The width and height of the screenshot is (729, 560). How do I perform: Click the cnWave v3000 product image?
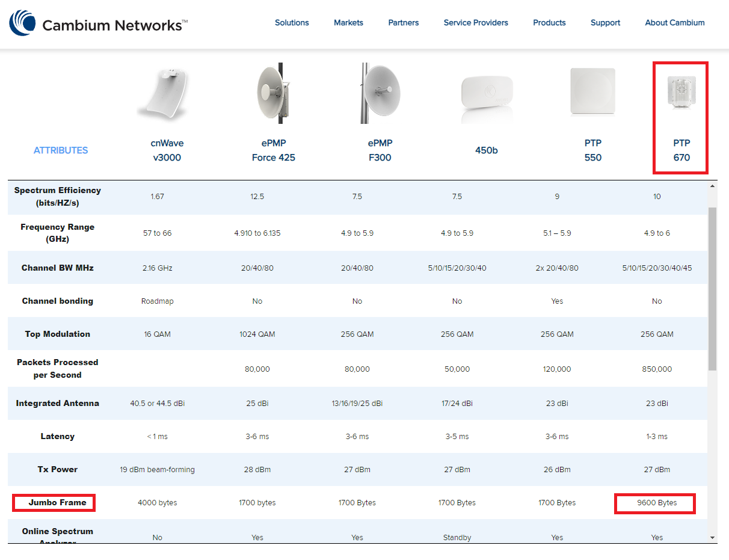(163, 93)
